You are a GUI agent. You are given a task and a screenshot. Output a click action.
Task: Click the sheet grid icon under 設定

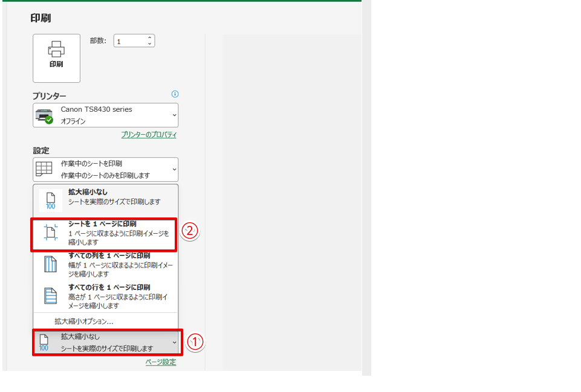tap(44, 169)
